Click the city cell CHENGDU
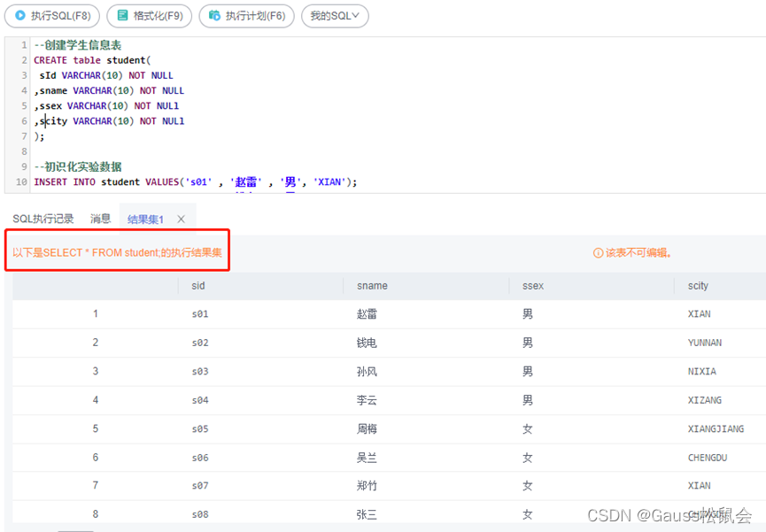 [708, 459]
